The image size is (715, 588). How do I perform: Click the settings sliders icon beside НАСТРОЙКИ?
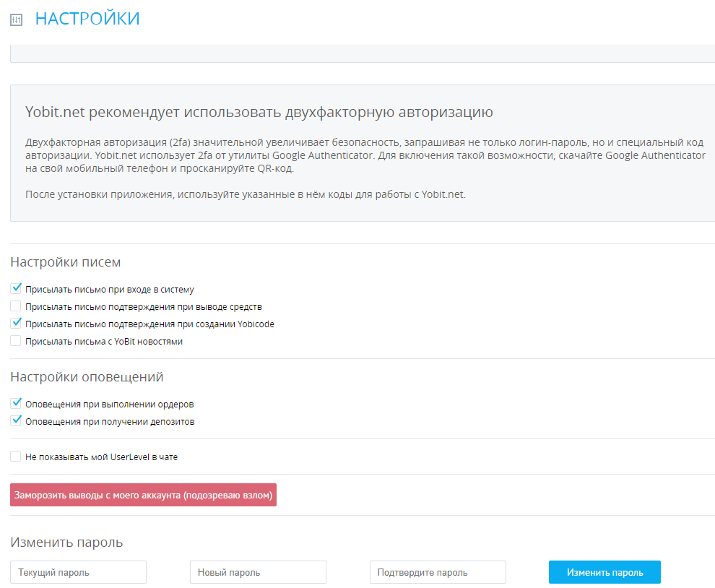point(17,20)
